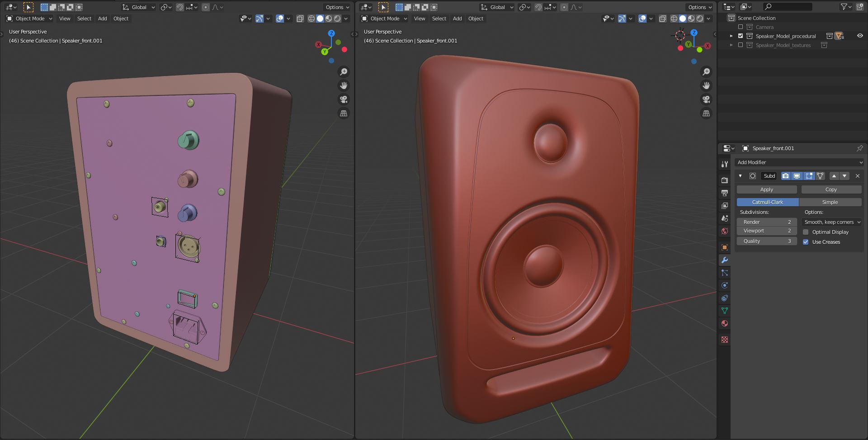Open the Add menu in left viewport
868x440 pixels.
[x=103, y=19]
